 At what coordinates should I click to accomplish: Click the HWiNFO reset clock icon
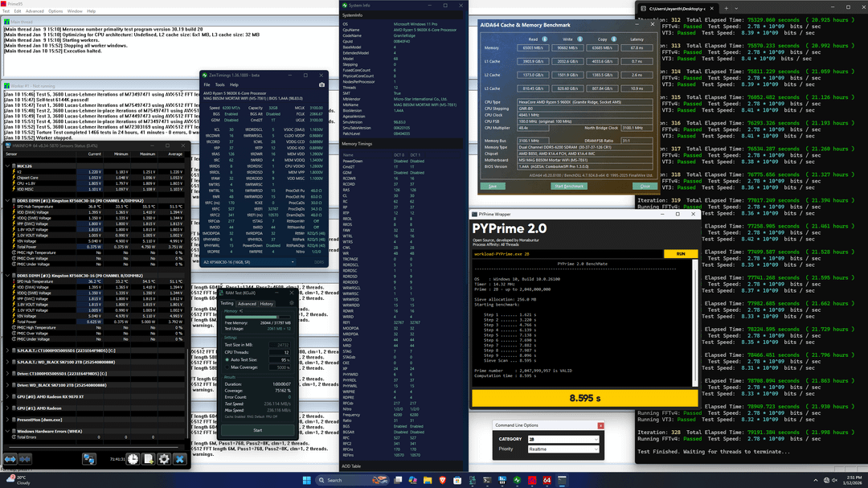click(x=131, y=459)
